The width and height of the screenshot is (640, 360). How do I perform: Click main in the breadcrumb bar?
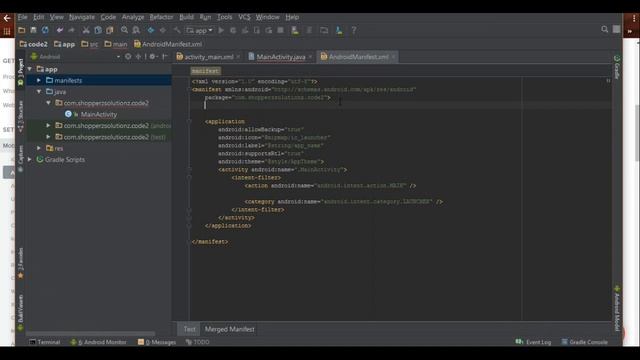[x=116, y=44]
